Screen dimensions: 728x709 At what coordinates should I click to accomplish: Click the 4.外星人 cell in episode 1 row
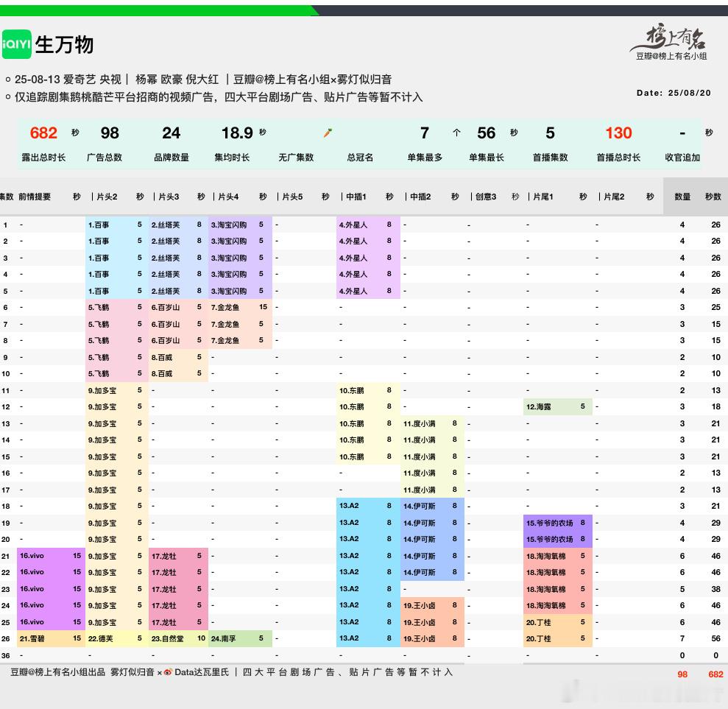click(368, 225)
